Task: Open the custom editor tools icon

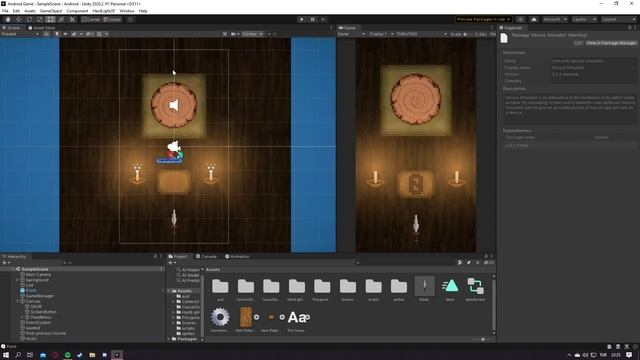Action: [x=72, y=19]
